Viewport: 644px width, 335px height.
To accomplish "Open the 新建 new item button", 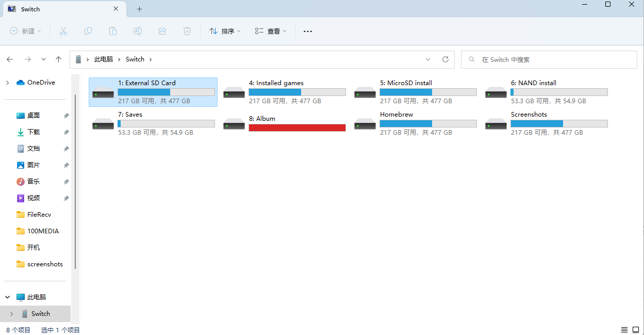I will coord(26,31).
